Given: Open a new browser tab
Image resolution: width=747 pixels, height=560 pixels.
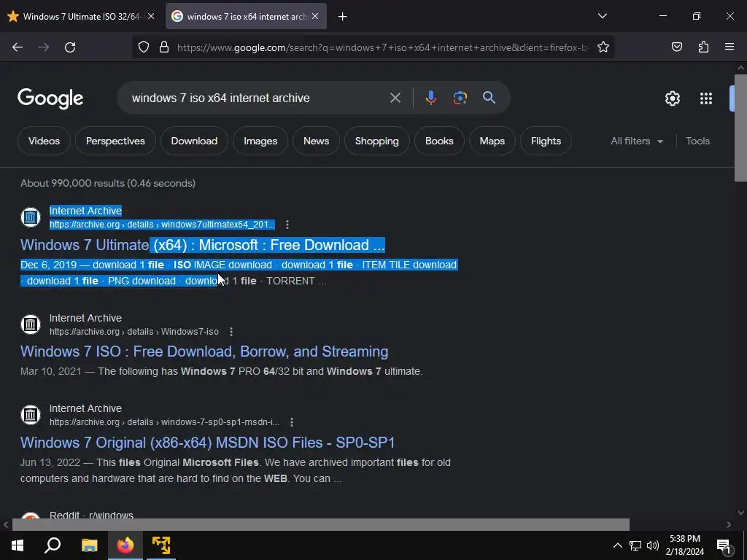Looking at the screenshot, I should pos(343,17).
